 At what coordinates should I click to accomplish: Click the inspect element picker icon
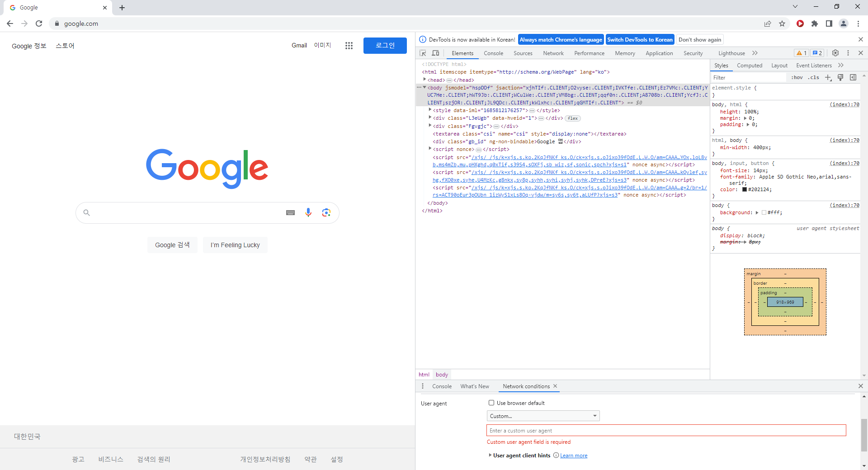(x=423, y=53)
